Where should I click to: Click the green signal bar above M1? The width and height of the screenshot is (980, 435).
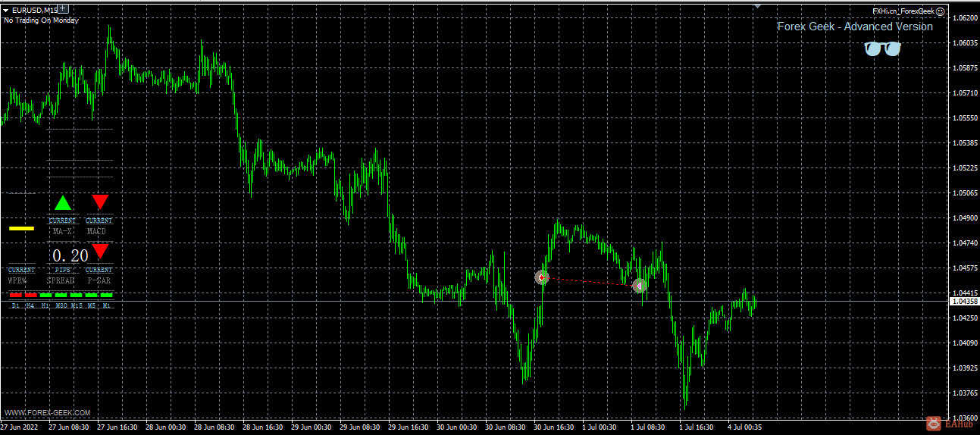point(106,294)
